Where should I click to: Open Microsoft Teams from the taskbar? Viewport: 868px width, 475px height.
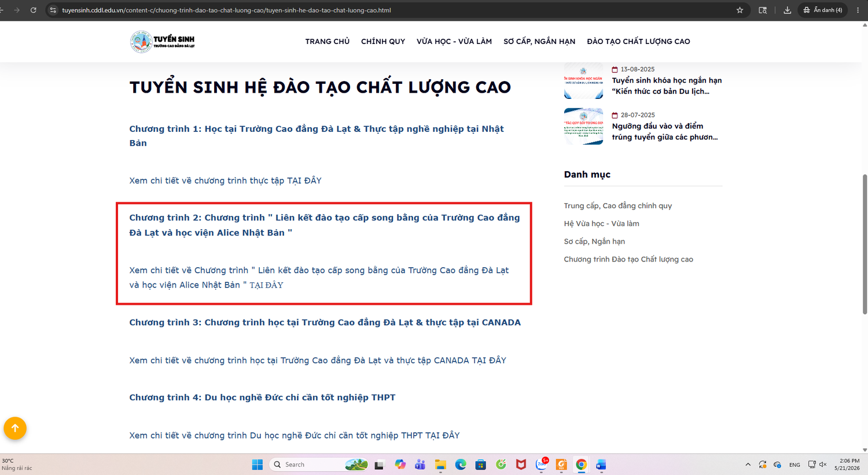tap(420, 465)
